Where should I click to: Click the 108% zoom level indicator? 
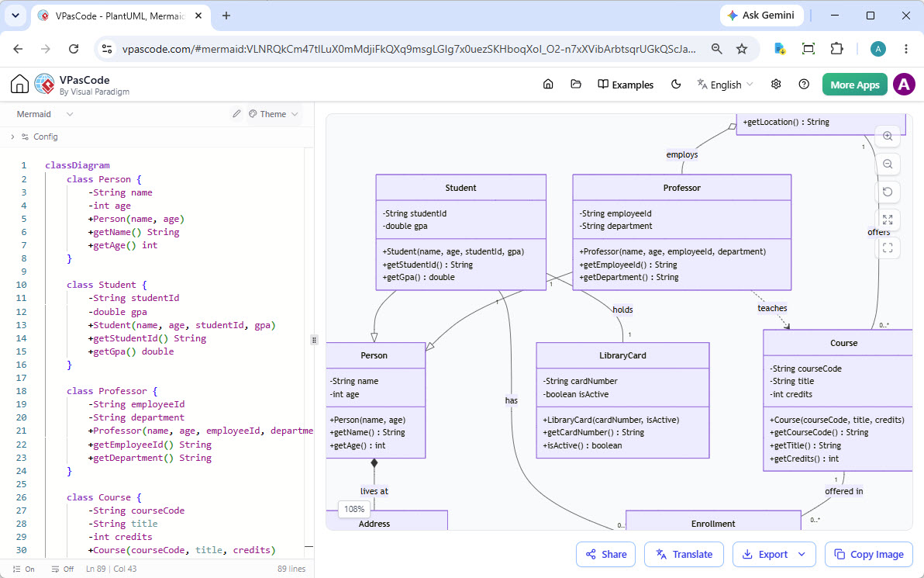click(x=354, y=509)
